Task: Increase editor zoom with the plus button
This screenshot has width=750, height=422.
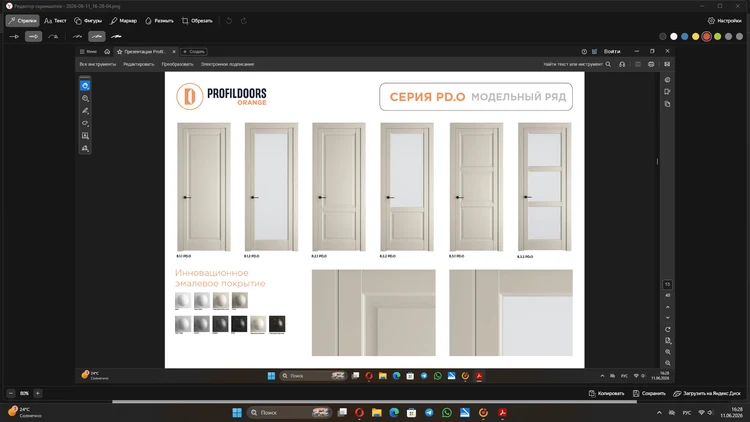Action: pyautogui.click(x=38, y=393)
